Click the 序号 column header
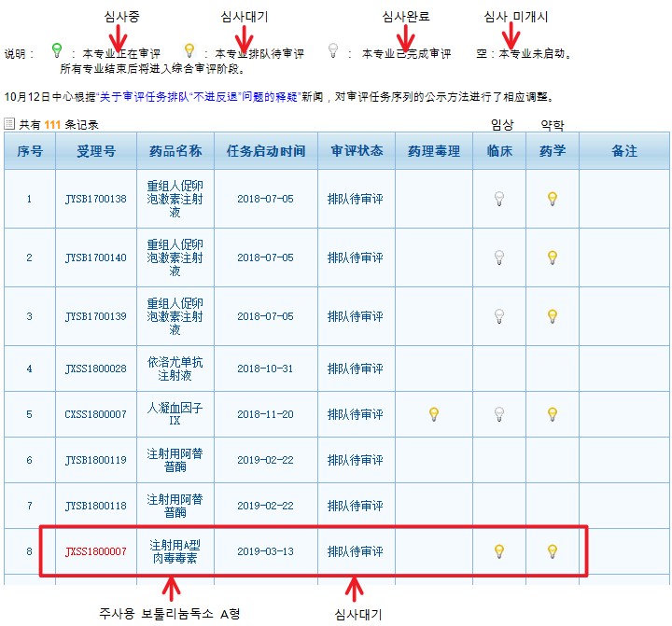 (x=30, y=151)
